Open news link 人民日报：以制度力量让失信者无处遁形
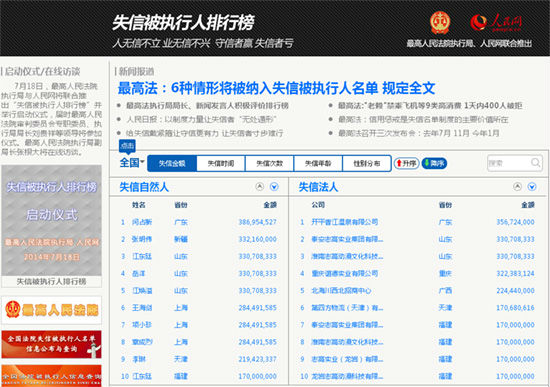The width and height of the screenshot is (550, 387). coord(202,120)
